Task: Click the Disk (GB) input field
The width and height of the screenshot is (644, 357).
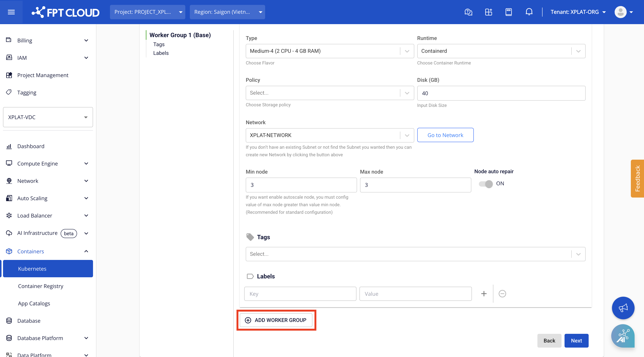Action: click(x=501, y=93)
